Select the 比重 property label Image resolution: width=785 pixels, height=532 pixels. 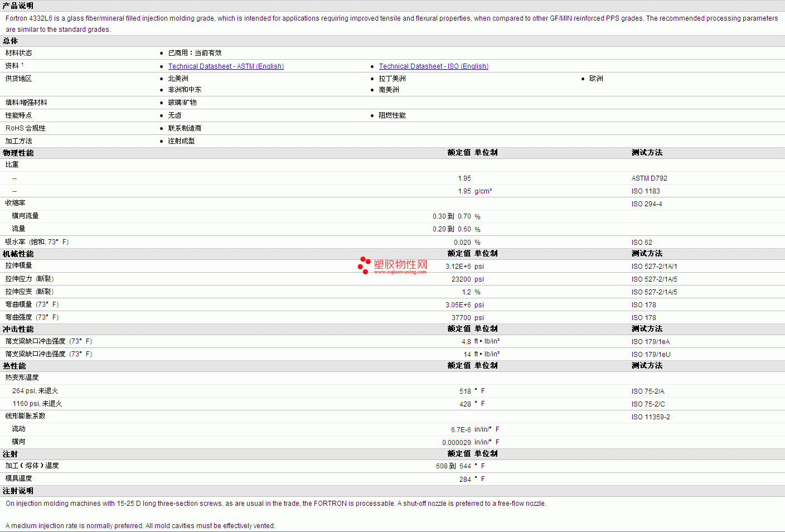(12, 165)
